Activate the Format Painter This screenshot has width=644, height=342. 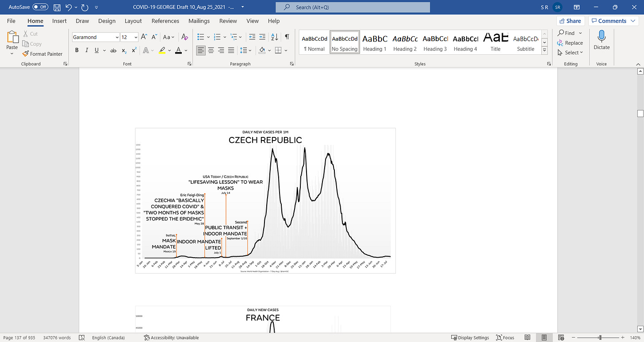coord(43,54)
